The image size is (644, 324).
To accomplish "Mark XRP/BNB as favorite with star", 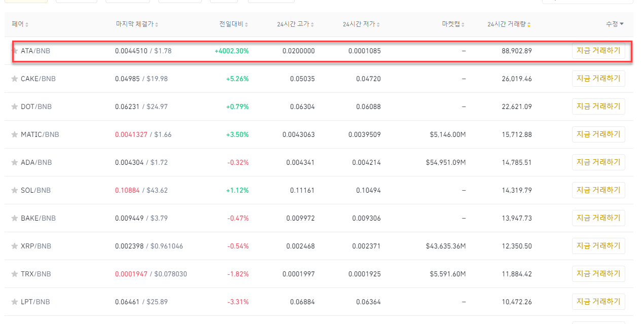I will tap(15, 246).
